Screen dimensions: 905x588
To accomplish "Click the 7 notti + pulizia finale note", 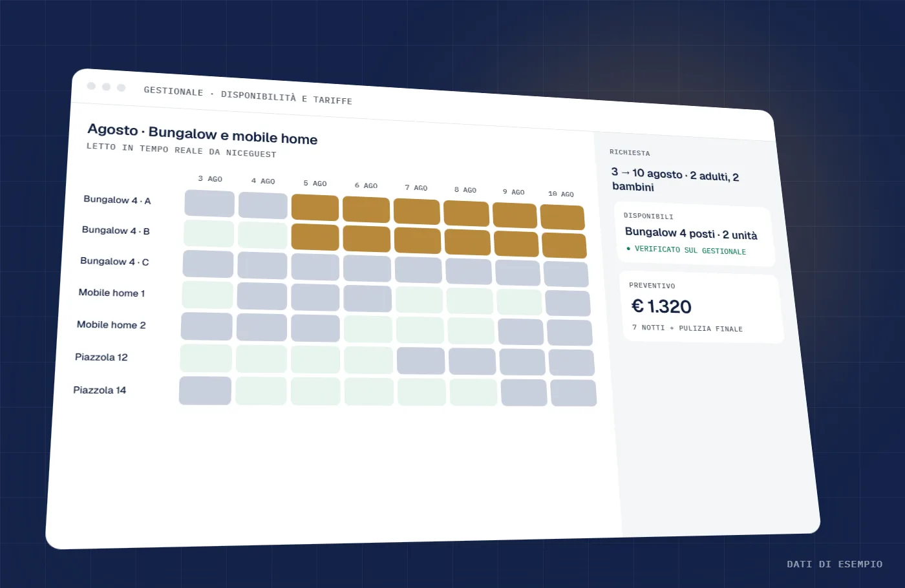I will tap(687, 328).
